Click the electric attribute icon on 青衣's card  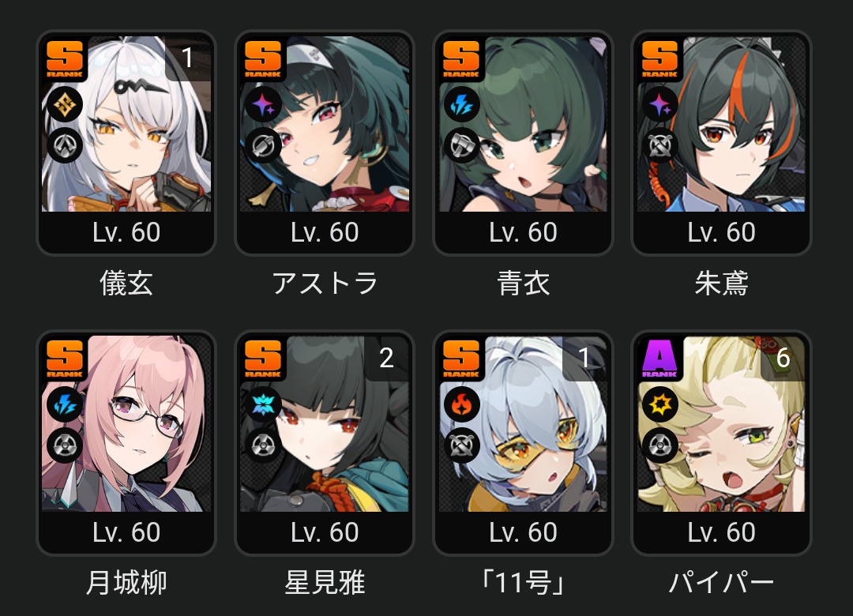pyautogui.click(x=462, y=104)
